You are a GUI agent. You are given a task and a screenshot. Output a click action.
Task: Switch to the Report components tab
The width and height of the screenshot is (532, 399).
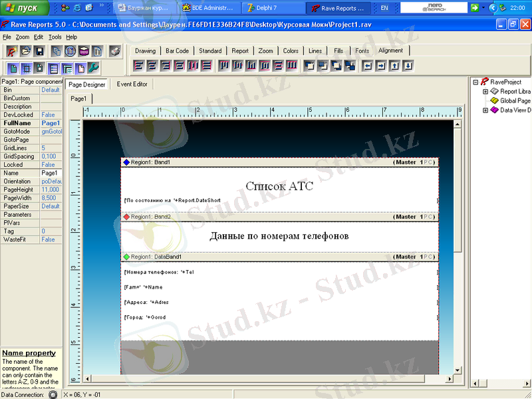[240, 51]
